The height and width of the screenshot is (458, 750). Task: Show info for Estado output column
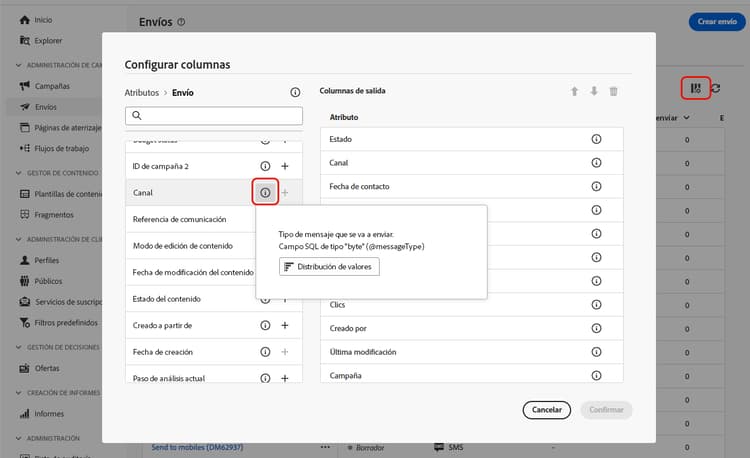596,139
